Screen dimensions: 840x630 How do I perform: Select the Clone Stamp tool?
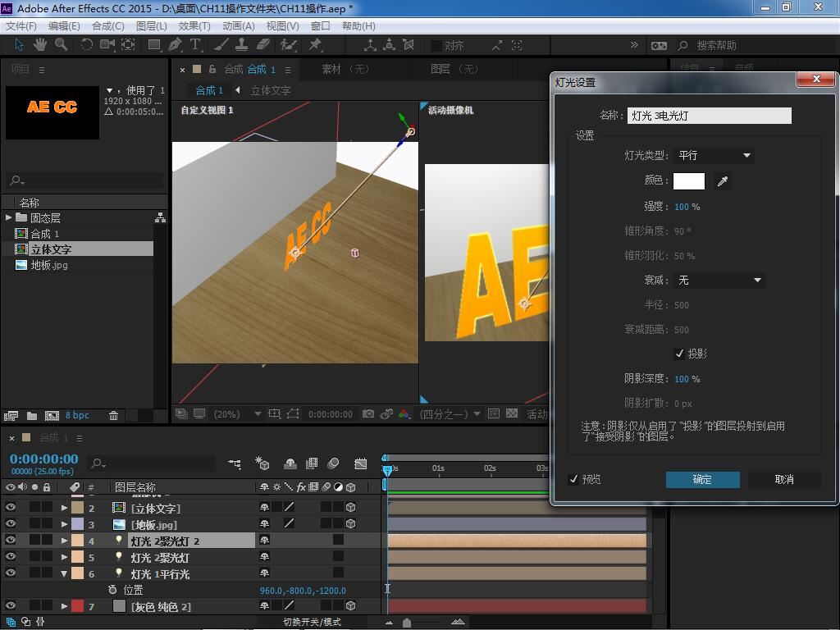point(242,45)
